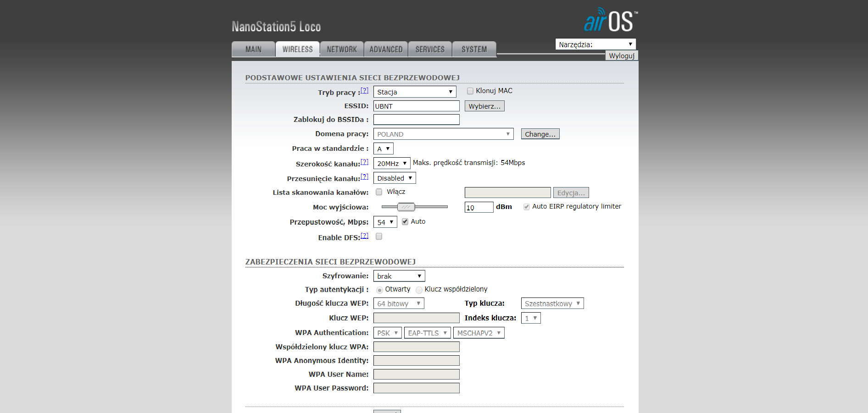Click the Klucz WEP input field

[417, 318]
